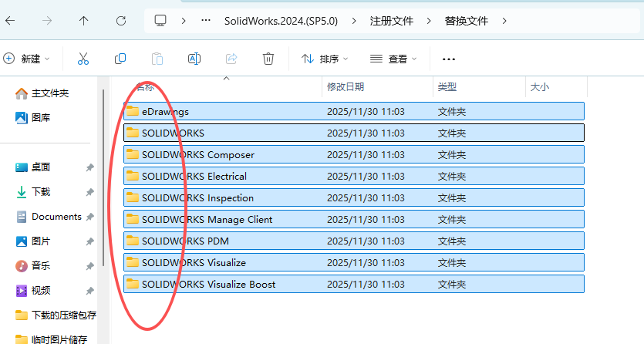Click date cell of SOLIDWORKS Electrical row
Viewport: 644px width, 344px height.
click(x=366, y=176)
